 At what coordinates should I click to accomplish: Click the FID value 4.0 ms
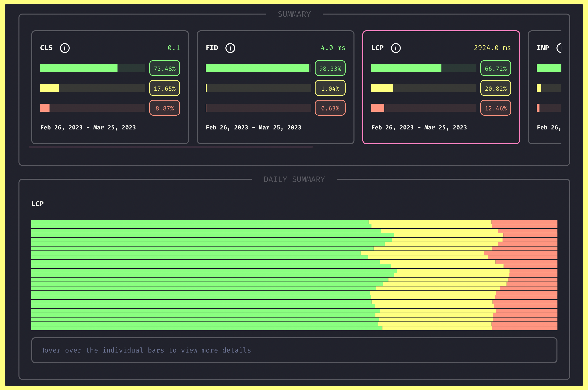pyautogui.click(x=333, y=48)
